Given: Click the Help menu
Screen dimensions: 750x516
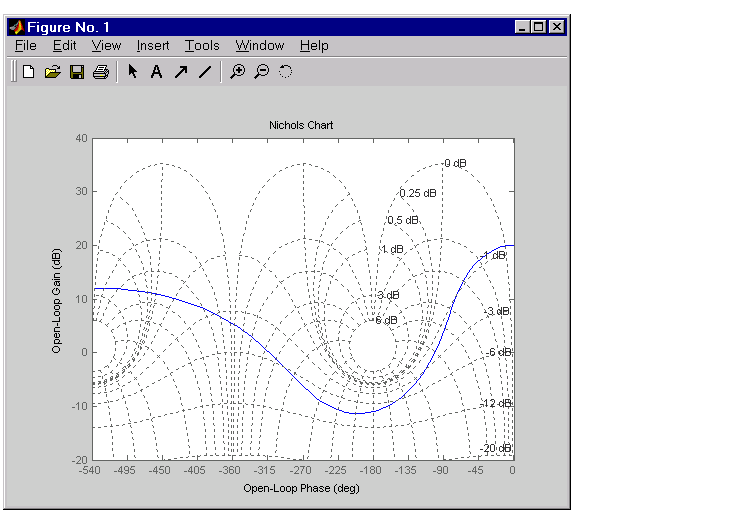Looking at the screenshot, I should pos(314,46).
